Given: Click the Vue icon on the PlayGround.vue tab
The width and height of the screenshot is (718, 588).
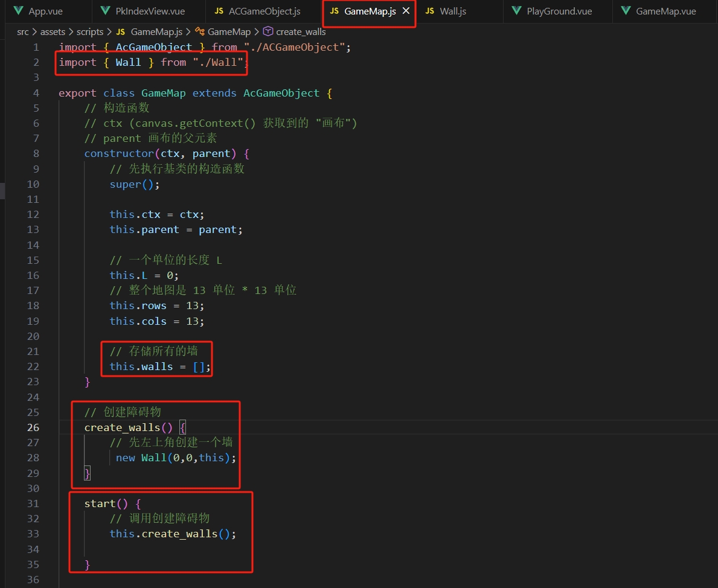Looking at the screenshot, I should point(516,11).
